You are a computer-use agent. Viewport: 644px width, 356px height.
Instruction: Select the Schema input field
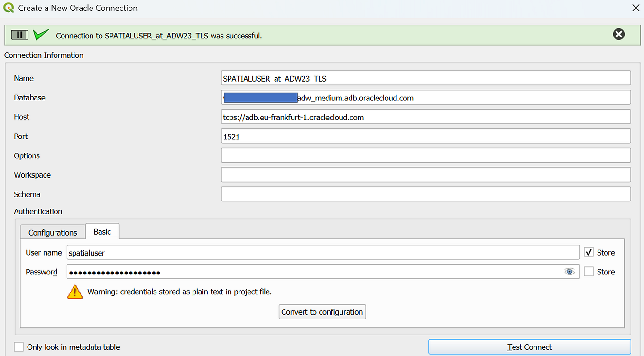coord(426,194)
